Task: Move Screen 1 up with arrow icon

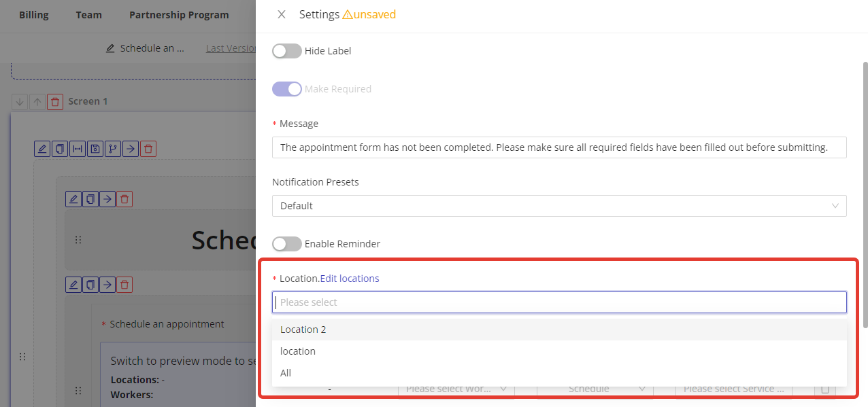Action: (x=37, y=101)
